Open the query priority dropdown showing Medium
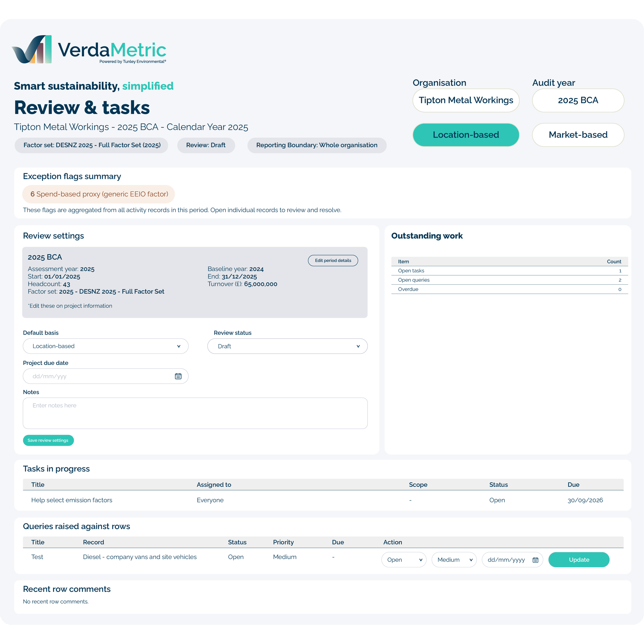Viewport: 644px width, 644px height. click(x=454, y=560)
